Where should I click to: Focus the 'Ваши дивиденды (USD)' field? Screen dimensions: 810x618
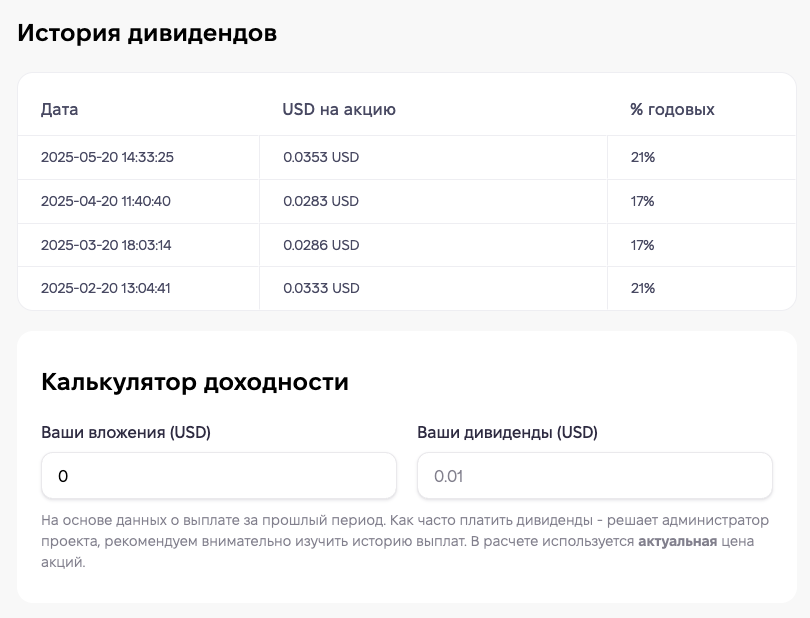[594, 476]
